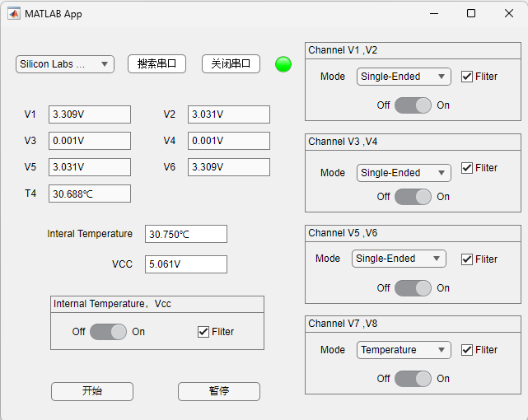
Task: Switch on Channel V5, V6 toggle
Action: click(413, 288)
